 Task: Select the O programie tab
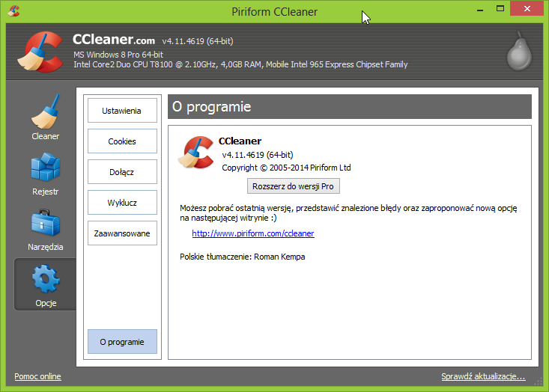pyautogui.click(x=122, y=342)
